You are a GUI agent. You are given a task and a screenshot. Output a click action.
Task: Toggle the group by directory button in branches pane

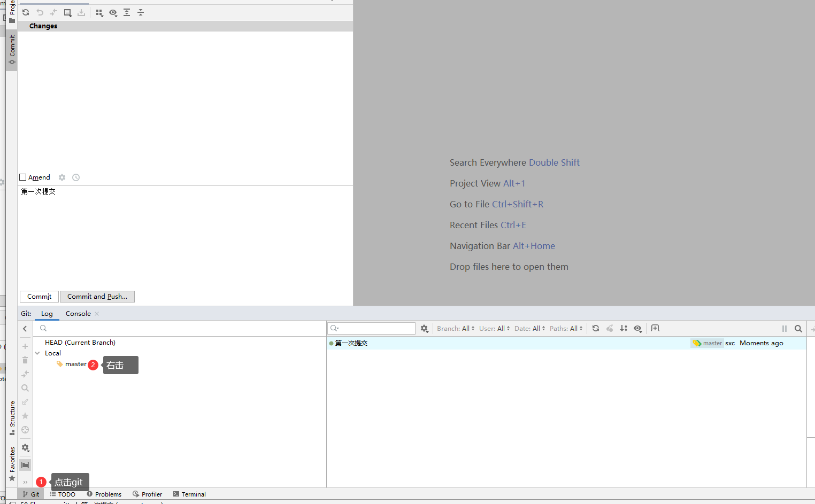[25, 465]
